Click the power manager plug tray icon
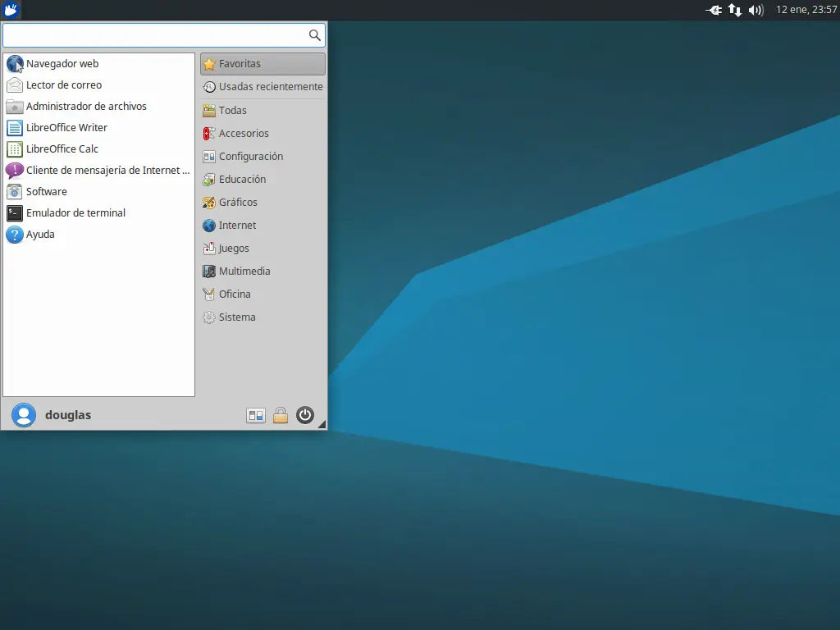The height and width of the screenshot is (630, 840). click(714, 10)
